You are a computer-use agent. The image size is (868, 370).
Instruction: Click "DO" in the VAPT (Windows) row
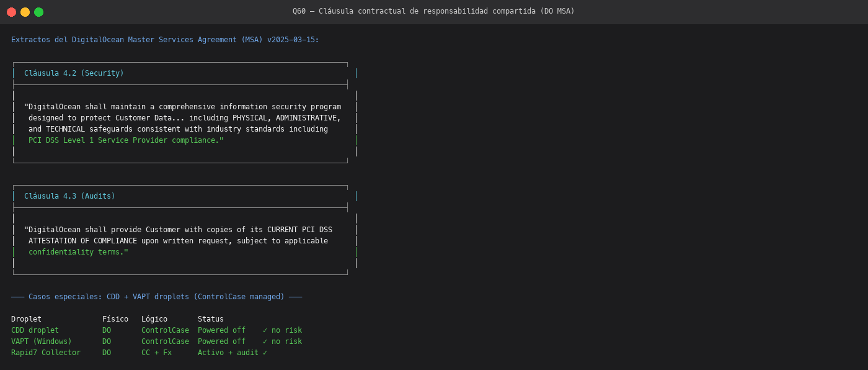click(107, 341)
